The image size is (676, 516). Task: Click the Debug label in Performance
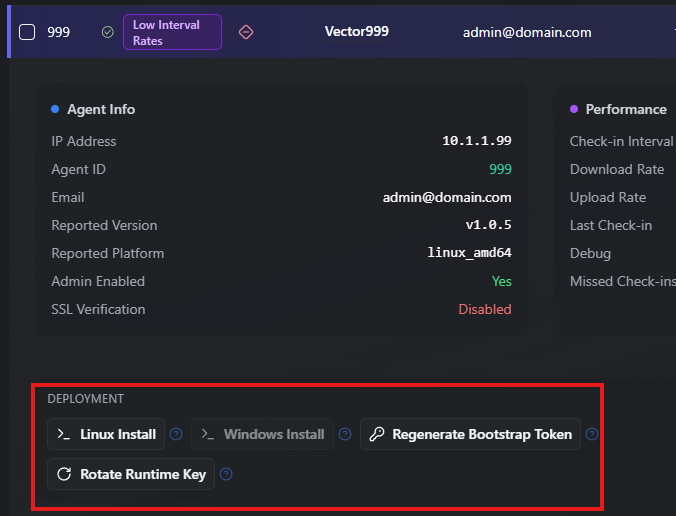pos(590,253)
